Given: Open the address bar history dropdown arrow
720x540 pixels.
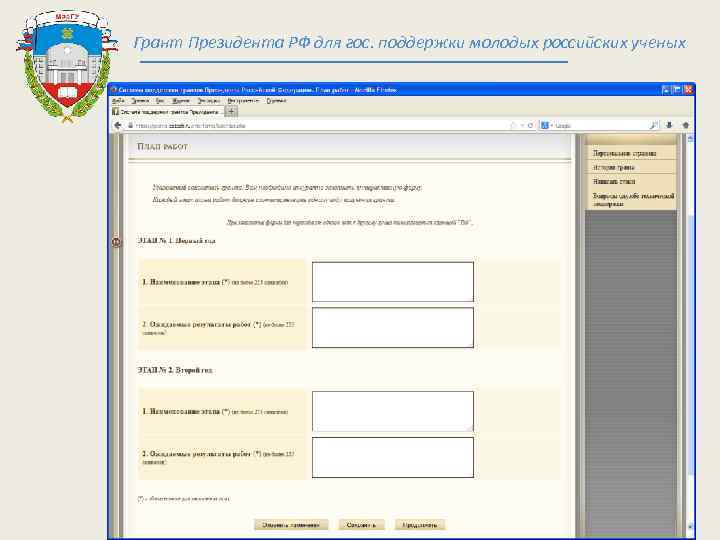Looking at the screenshot, I should (x=522, y=125).
